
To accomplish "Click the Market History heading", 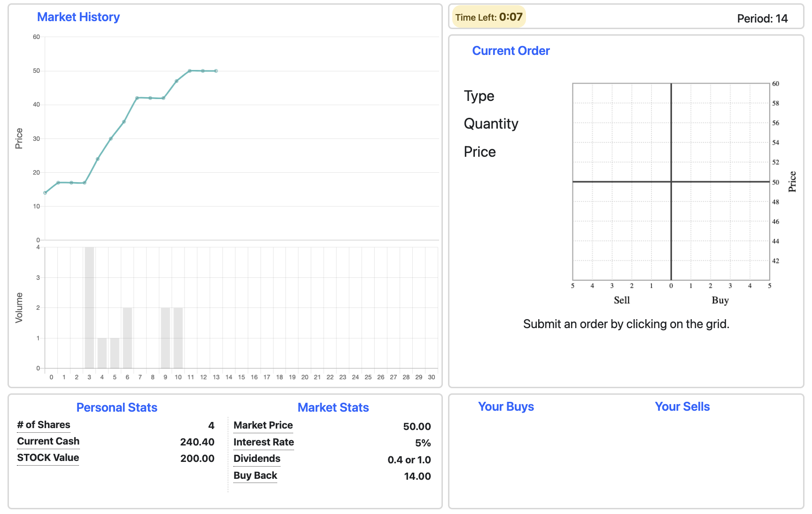I will click(78, 17).
